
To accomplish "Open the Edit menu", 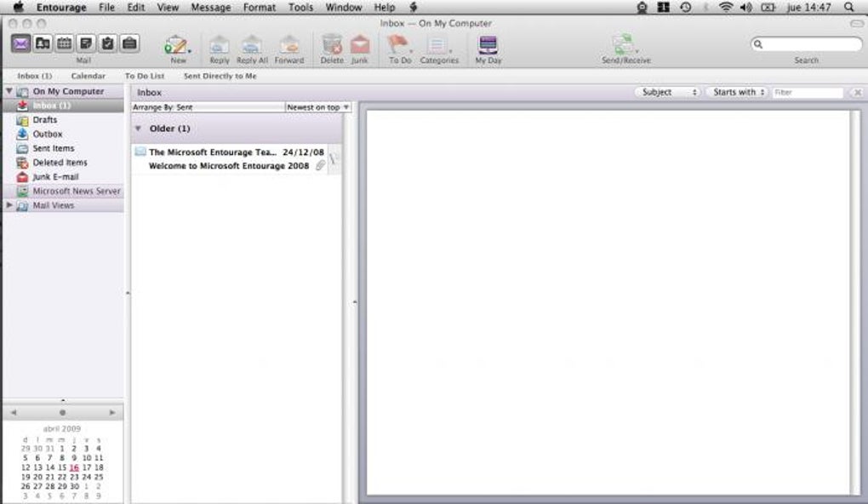I will click(x=135, y=7).
